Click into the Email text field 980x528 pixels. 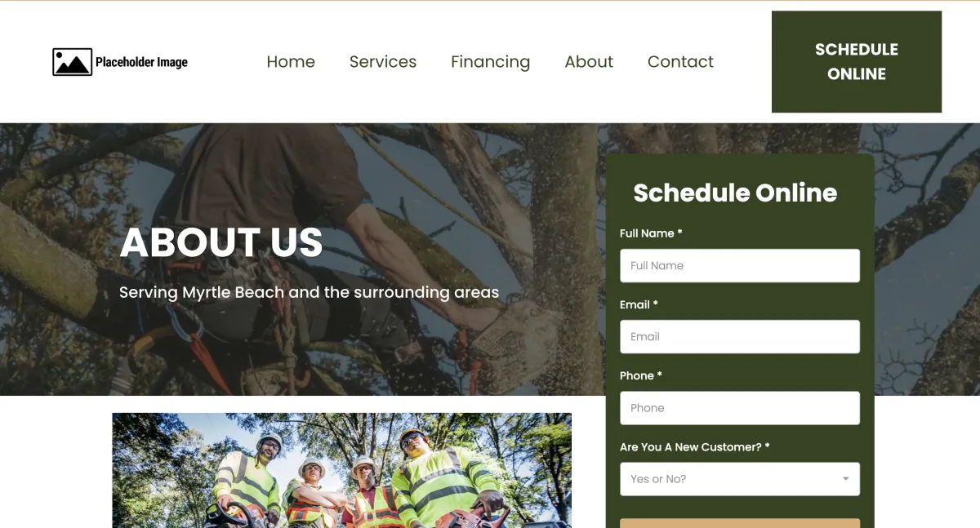coord(740,337)
